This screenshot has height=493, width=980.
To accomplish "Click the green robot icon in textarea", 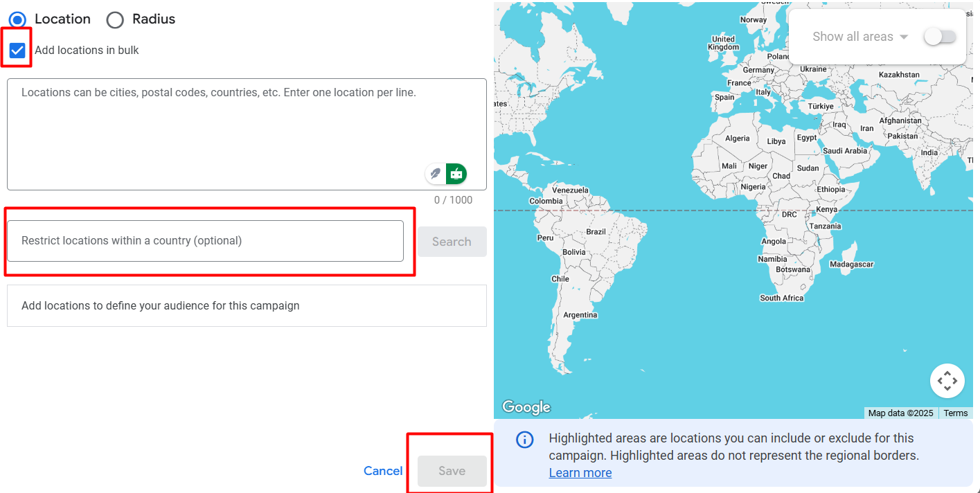I will tap(456, 174).
